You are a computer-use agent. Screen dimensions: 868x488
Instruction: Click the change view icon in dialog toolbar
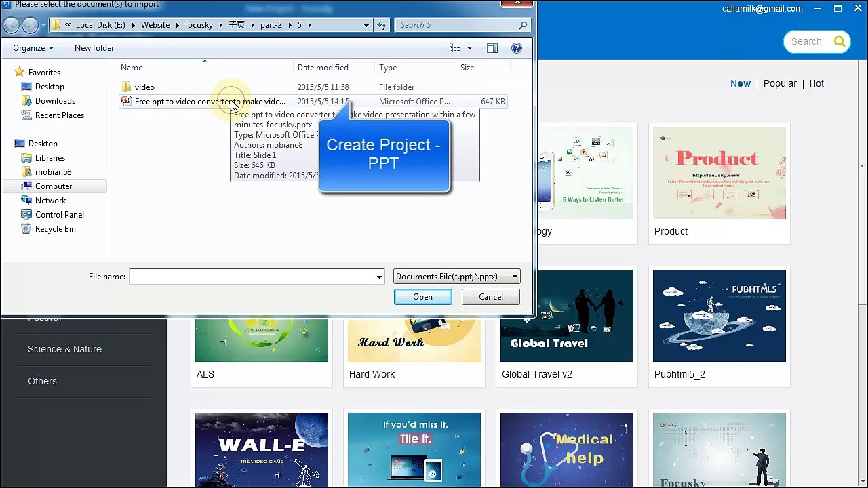point(455,48)
